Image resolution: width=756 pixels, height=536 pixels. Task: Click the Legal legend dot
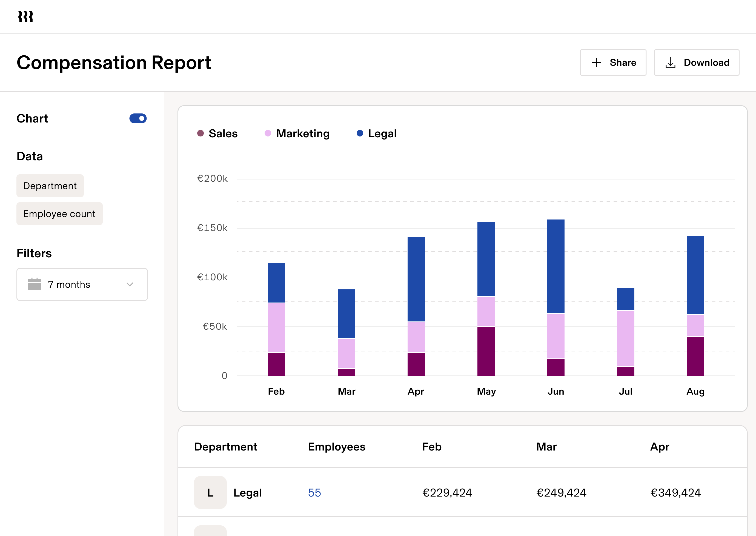360,133
